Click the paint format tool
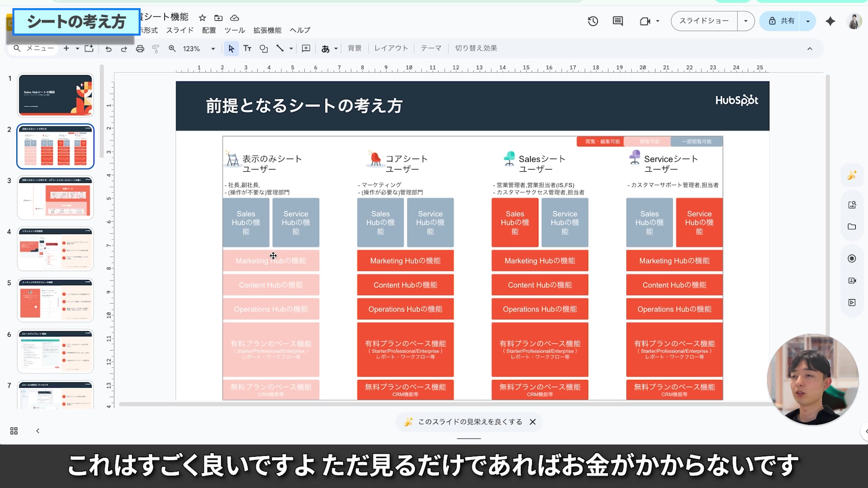868x488 pixels. pos(156,48)
